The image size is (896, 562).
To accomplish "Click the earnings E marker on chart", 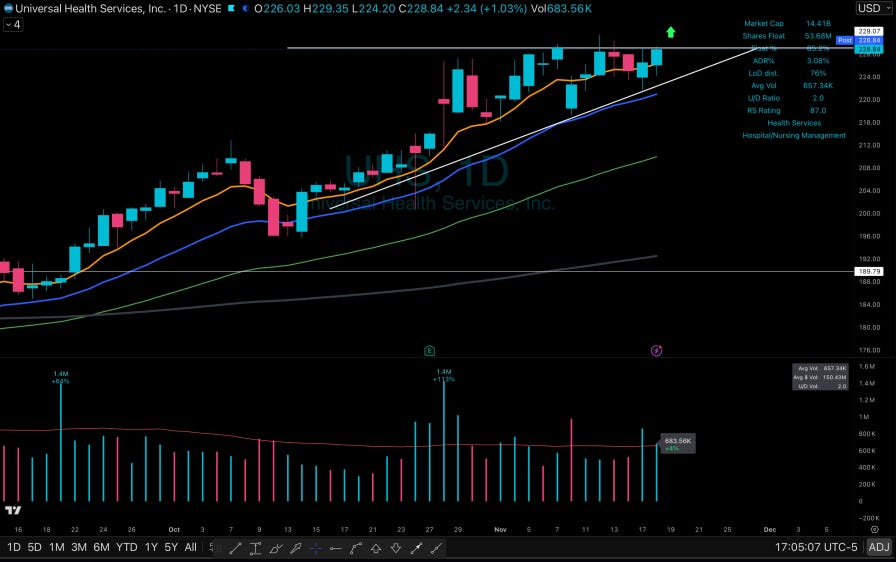I will (430, 351).
